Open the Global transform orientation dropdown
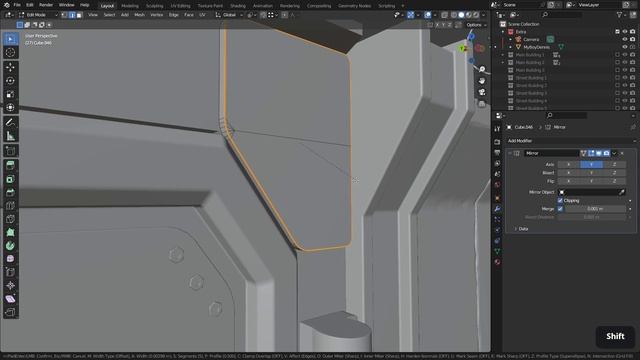Viewport: 640px width, 360px height. coord(229,15)
